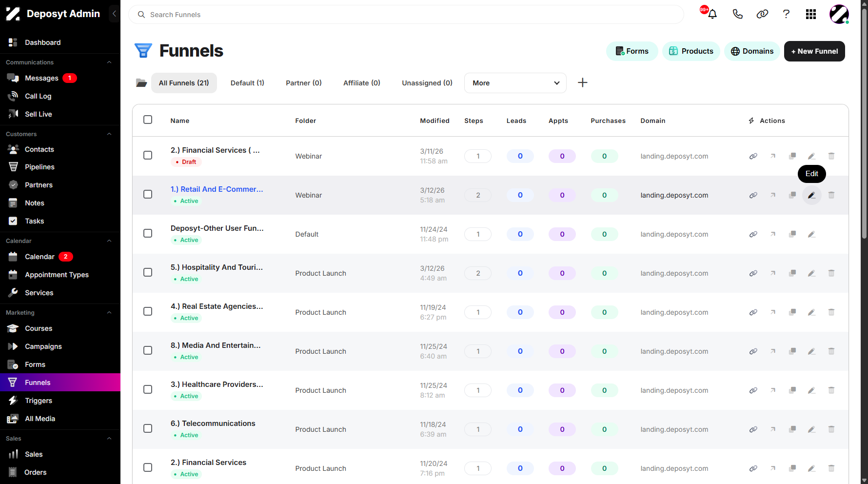This screenshot has width=868, height=484.
Task: Toggle the select-all checkbox in table header
Action: 148,120
